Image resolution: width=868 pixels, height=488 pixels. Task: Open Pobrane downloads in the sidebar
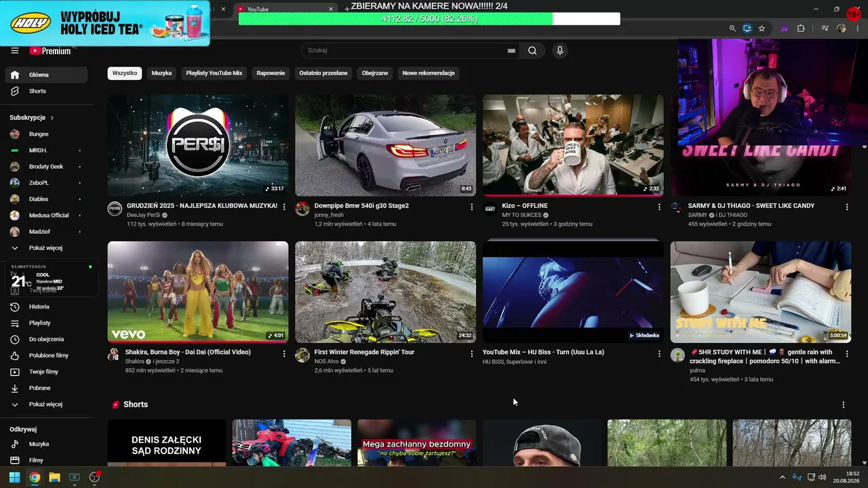pyautogui.click(x=46, y=388)
